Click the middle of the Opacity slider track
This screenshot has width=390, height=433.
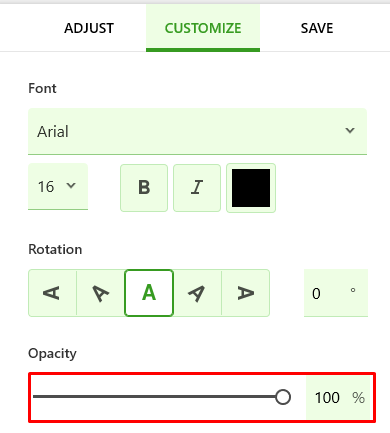coord(158,397)
